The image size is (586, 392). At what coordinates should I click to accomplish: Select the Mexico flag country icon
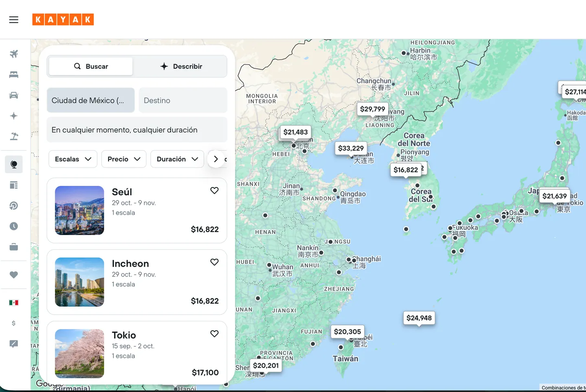tap(14, 303)
